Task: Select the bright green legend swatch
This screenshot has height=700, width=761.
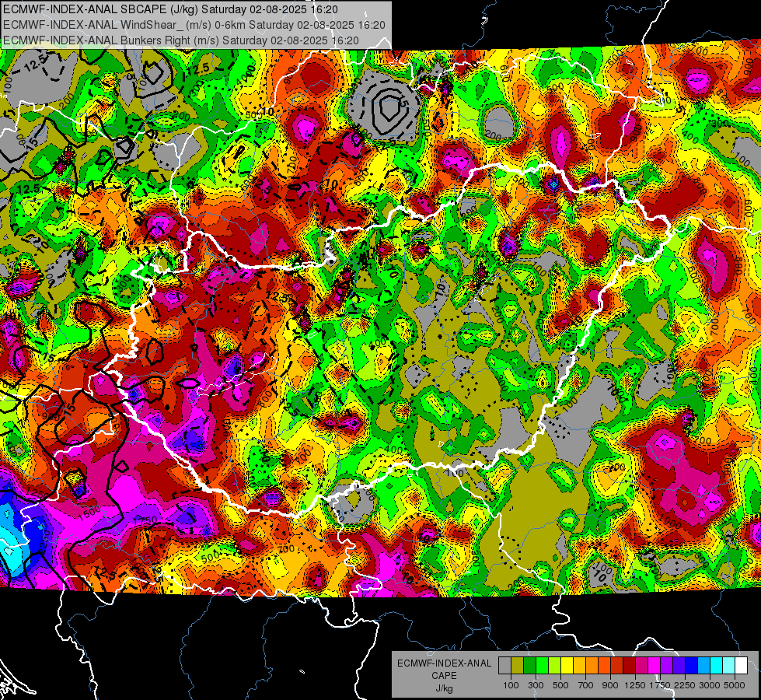Action: tap(542, 666)
